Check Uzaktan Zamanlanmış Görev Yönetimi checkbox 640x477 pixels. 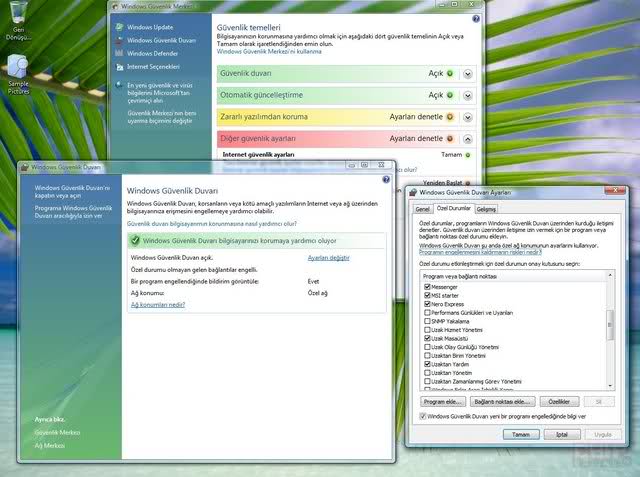tap(427, 381)
